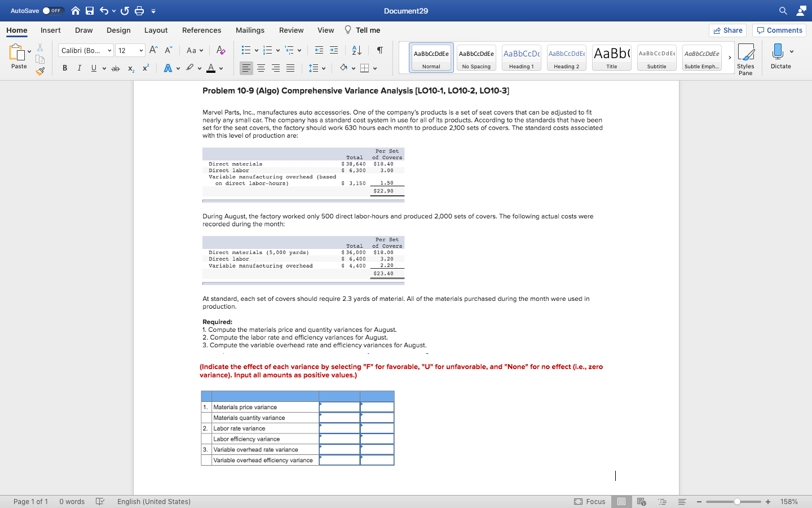The image size is (812, 508).
Task: Apply italic formatting
Action: coord(79,68)
